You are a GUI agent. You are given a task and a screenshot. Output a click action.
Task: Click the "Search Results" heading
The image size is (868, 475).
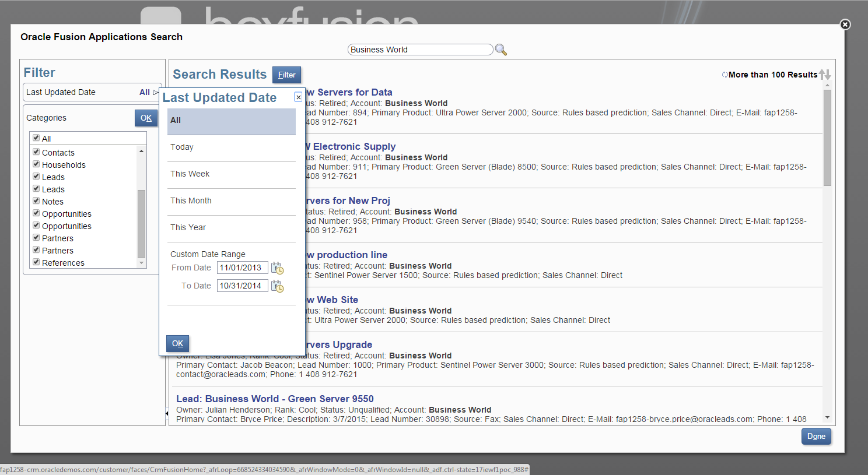pos(219,75)
